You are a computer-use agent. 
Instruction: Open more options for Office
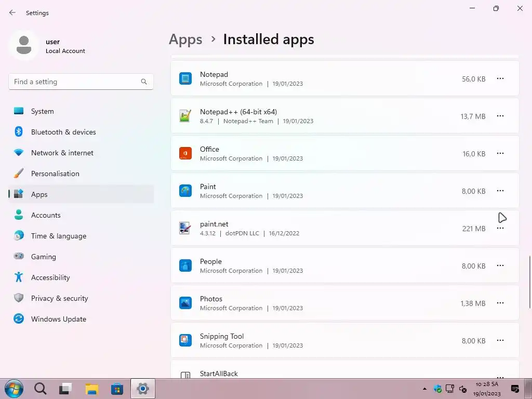(500, 153)
